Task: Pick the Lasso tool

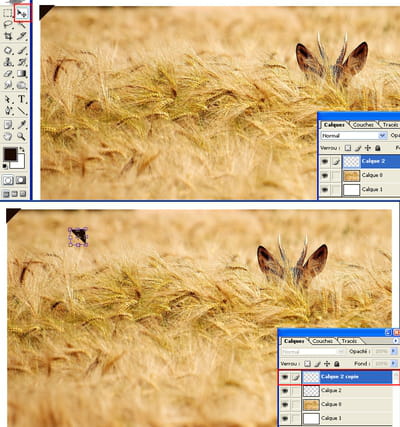Action: point(8,25)
